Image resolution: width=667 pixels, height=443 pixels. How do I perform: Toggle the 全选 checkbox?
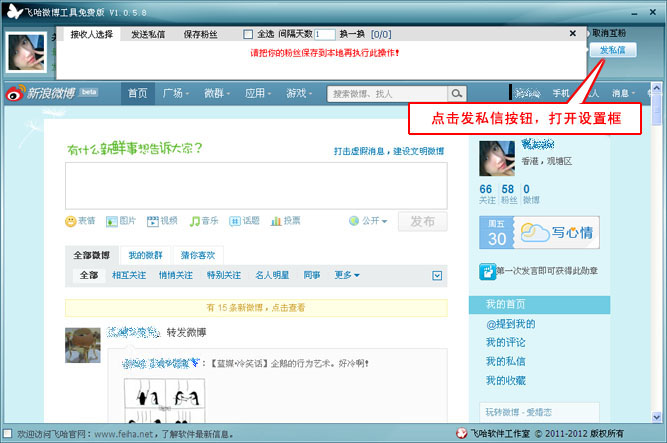pyautogui.click(x=248, y=34)
